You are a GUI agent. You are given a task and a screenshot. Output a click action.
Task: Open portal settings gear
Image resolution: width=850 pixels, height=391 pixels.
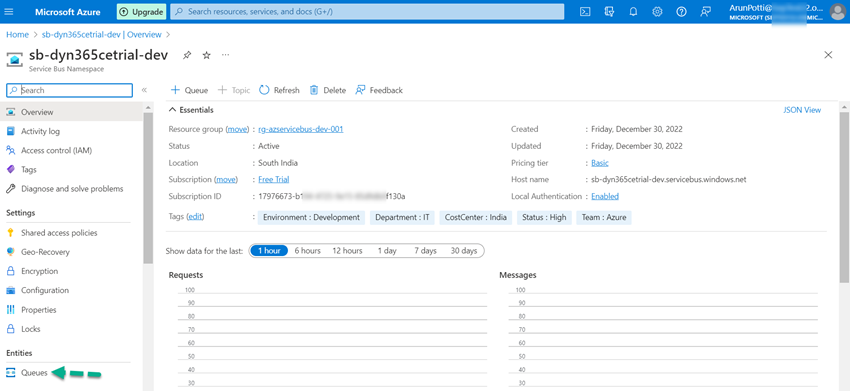click(657, 11)
